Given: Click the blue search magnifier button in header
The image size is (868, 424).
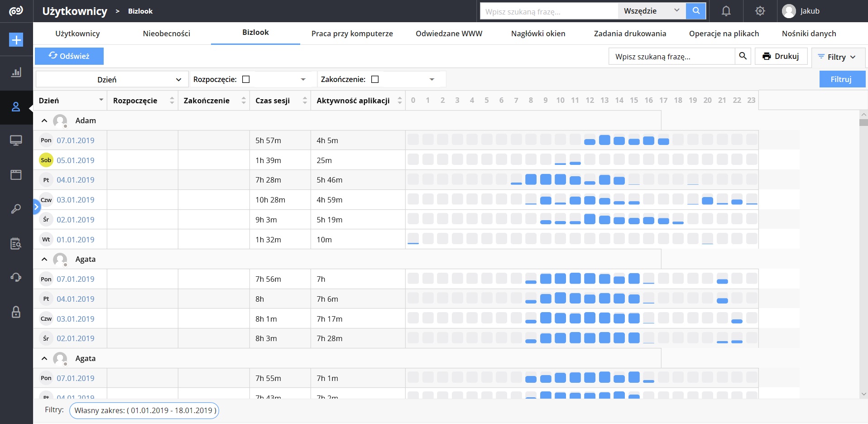Looking at the screenshot, I should tap(696, 11).
